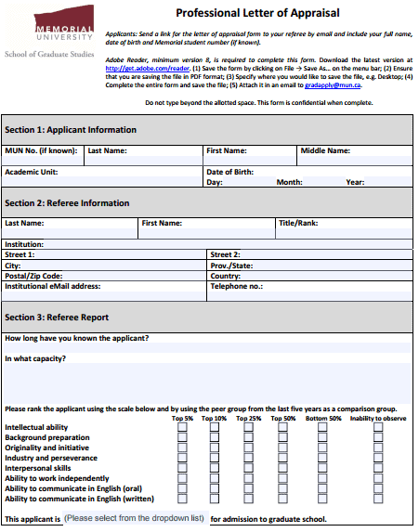Click the Institutional eMail address field
Viewport: 419px width, 532px height.
(104, 296)
